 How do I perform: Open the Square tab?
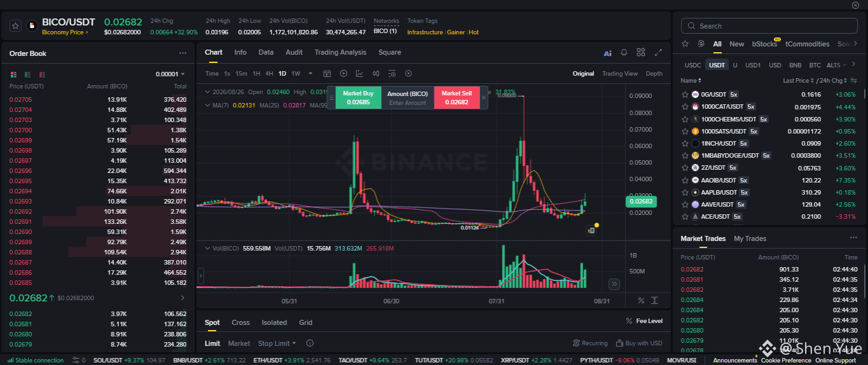pos(390,52)
